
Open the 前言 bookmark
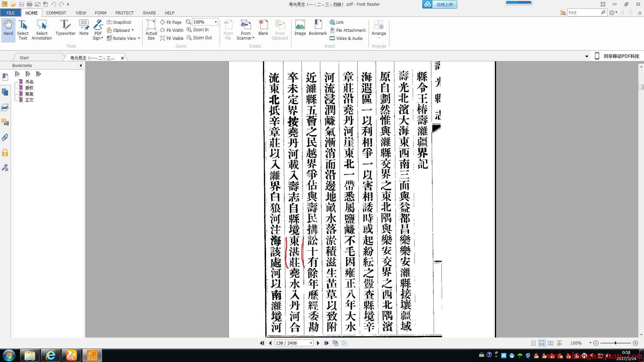point(30,94)
